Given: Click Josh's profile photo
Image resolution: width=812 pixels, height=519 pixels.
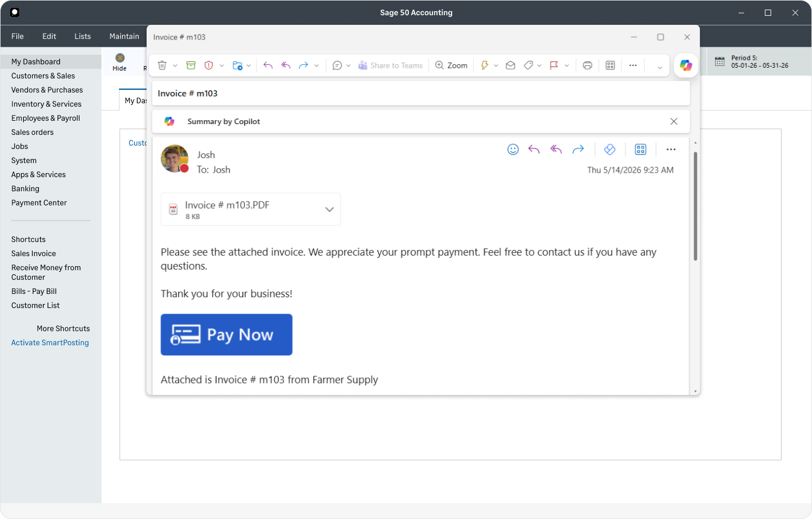Looking at the screenshot, I should [x=175, y=159].
